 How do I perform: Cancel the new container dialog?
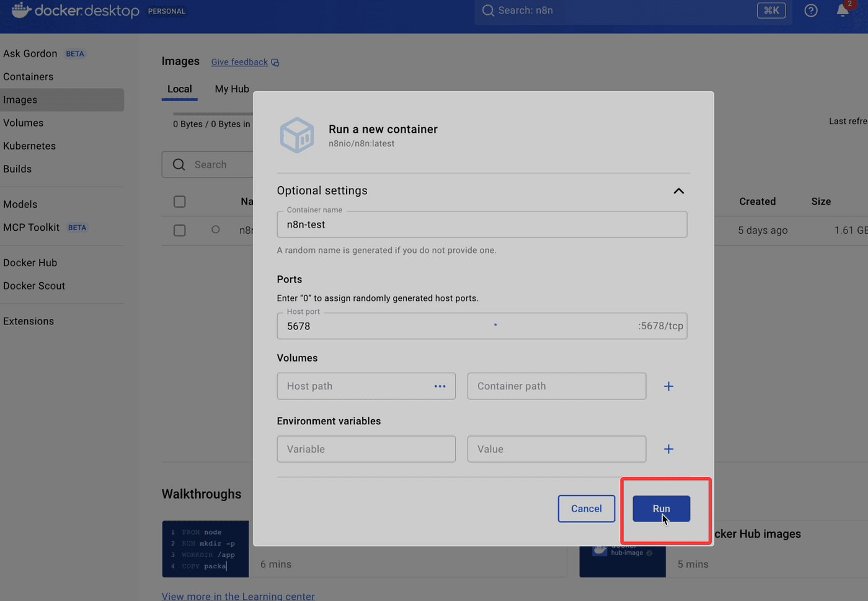(x=586, y=509)
